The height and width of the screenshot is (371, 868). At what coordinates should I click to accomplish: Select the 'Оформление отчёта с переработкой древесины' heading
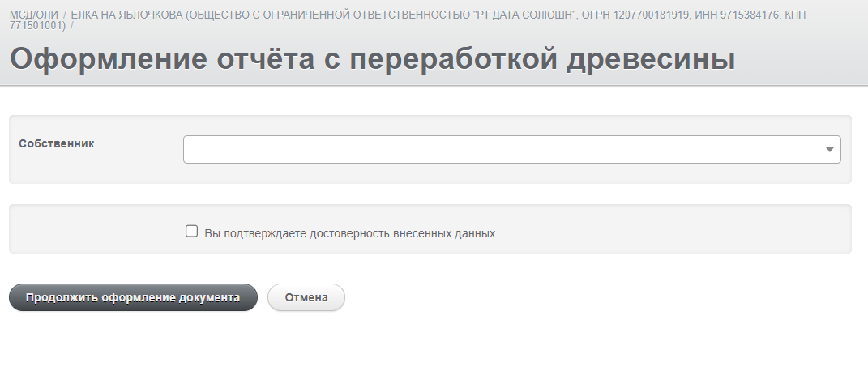pyautogui.click(x=373, y=58)
